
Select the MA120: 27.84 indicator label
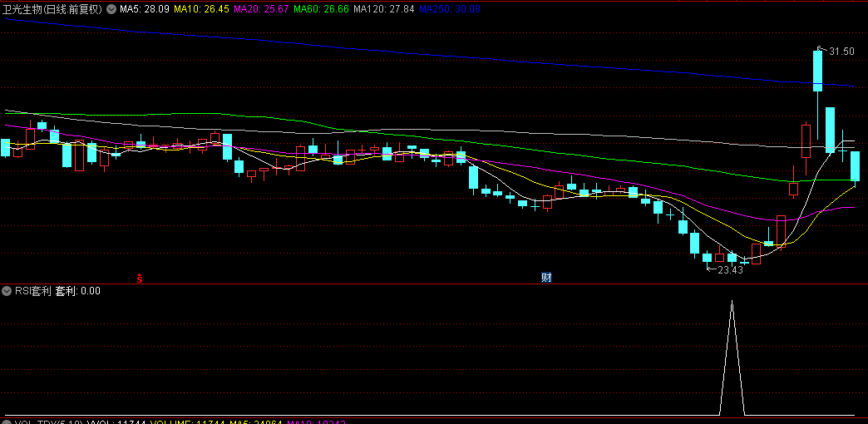tap(383, 9)
